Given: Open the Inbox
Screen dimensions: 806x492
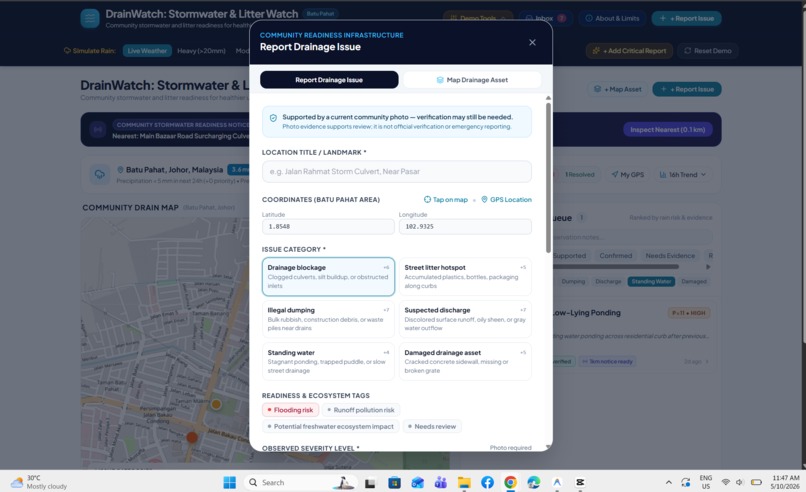Looking at the screenshot, I should tap(545, 19).
